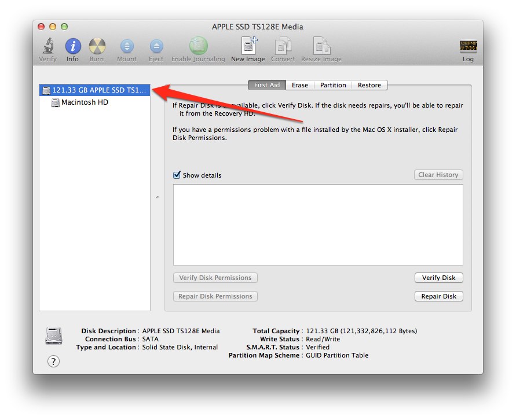The width and height of the screenshot is (516, 420).
Task: Click the Write Status Read/Write value
Action: click(x=323, y=339)
